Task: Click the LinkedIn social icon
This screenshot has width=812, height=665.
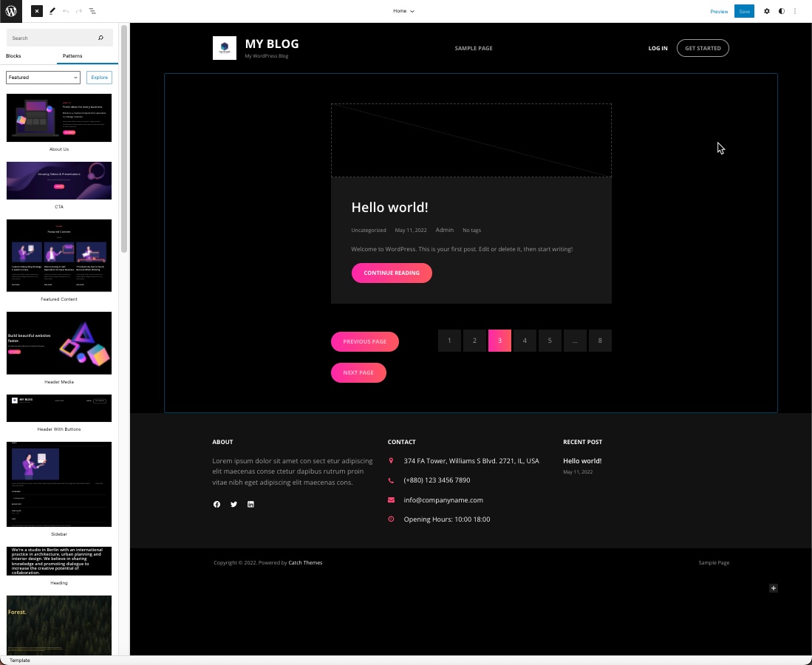Action: (x=250, y=505)
